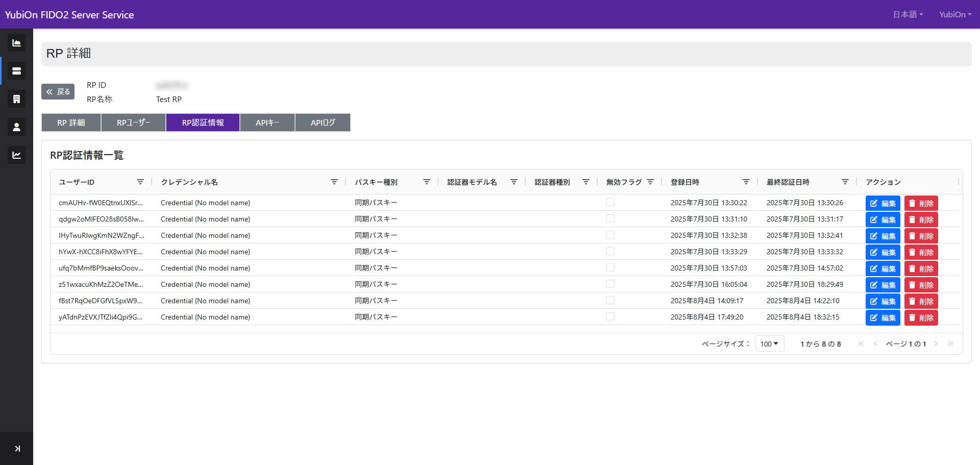980x465 pixels.
Task: Select last auth time 2025年7月30日 18:29:49
Action: 805,284
